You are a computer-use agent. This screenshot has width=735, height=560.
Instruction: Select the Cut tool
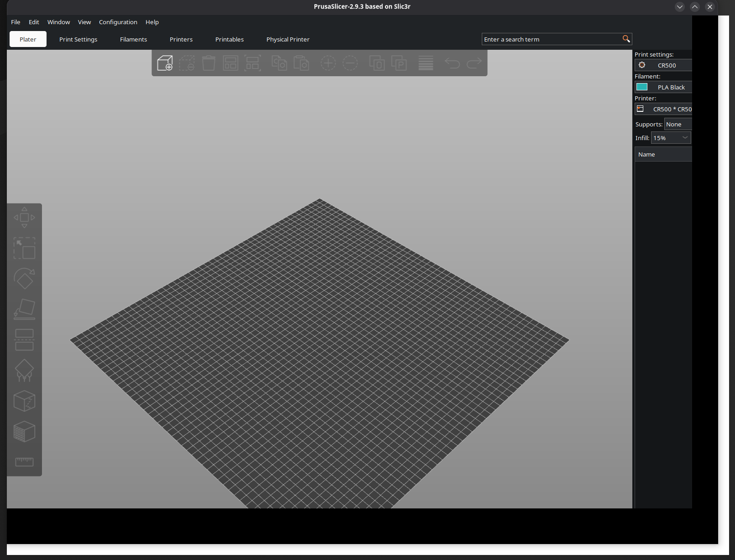tap(24, 340)
